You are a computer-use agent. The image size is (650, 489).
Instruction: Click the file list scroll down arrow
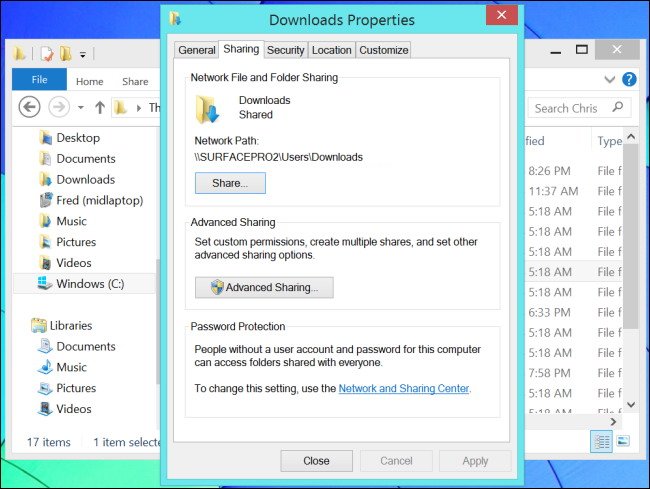(630, 405)
